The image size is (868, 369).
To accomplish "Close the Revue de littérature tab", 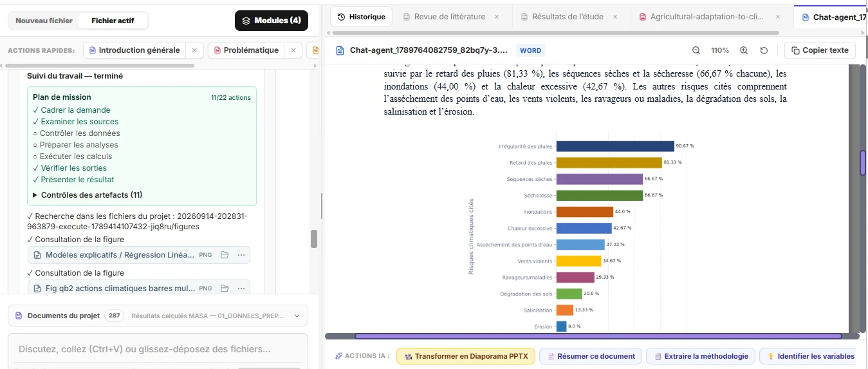I will 496,17.
